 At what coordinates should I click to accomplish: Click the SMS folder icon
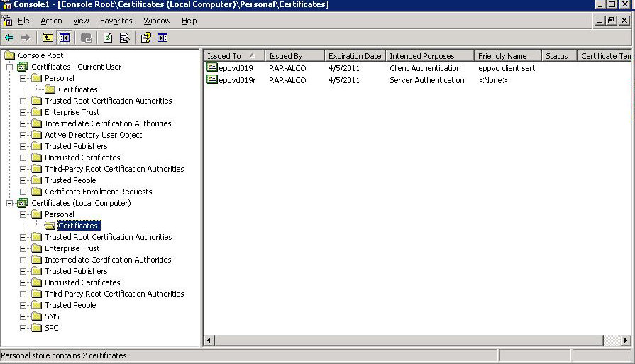[36, 316]
